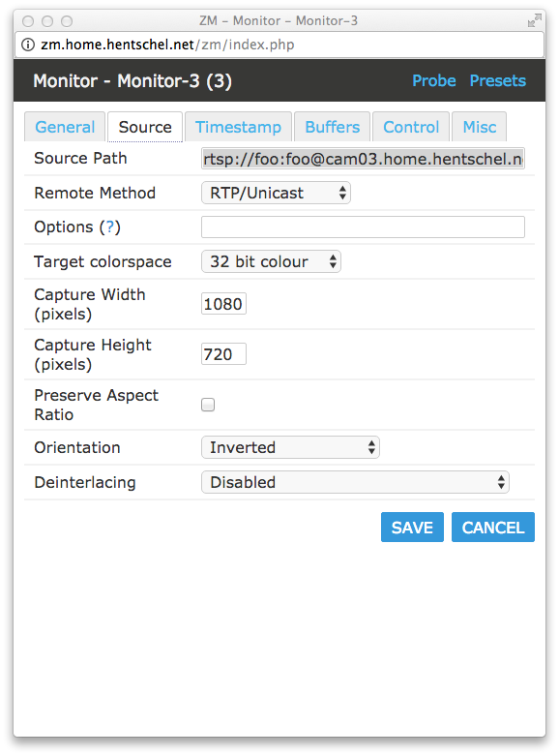Viewport: 559px width, 756px height.
Task: Open the Remote Method dropdown
Action: tap(276, 193)
